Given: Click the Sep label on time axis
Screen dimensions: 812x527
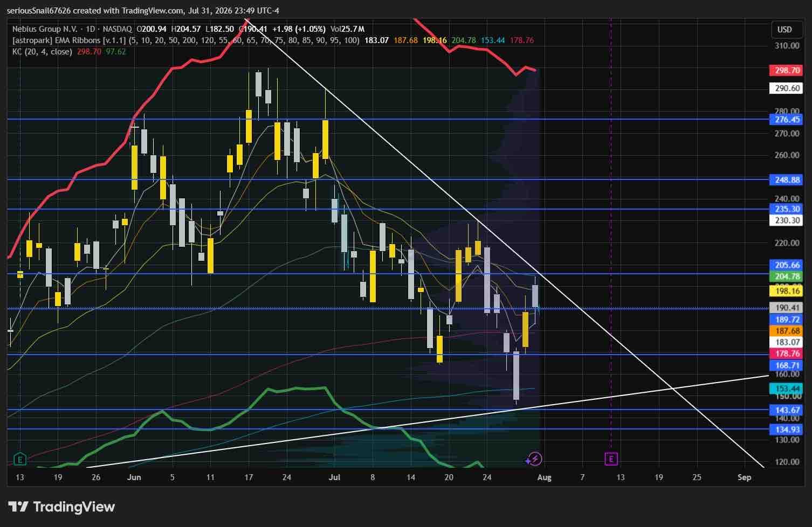Looking at the screenshot, I should [x=745, y=477].
